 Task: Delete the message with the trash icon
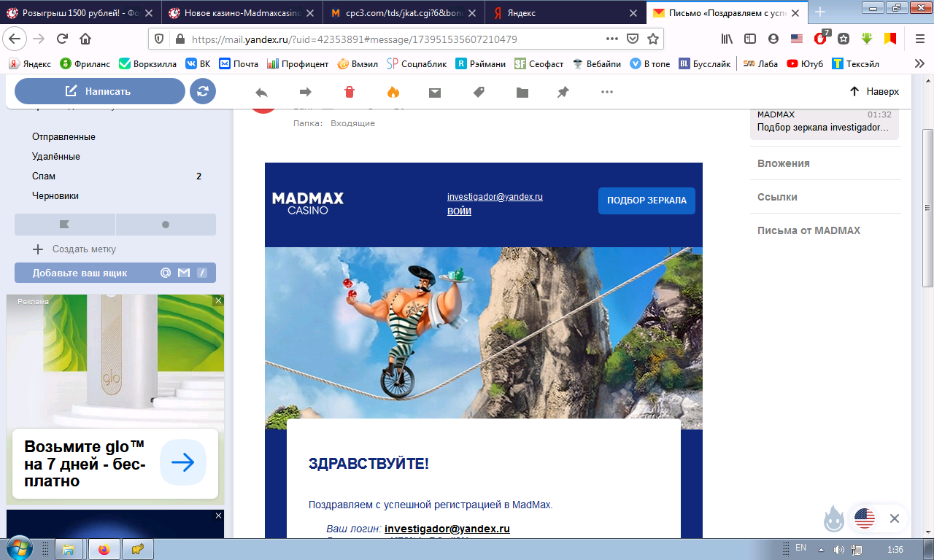(350, 92)
